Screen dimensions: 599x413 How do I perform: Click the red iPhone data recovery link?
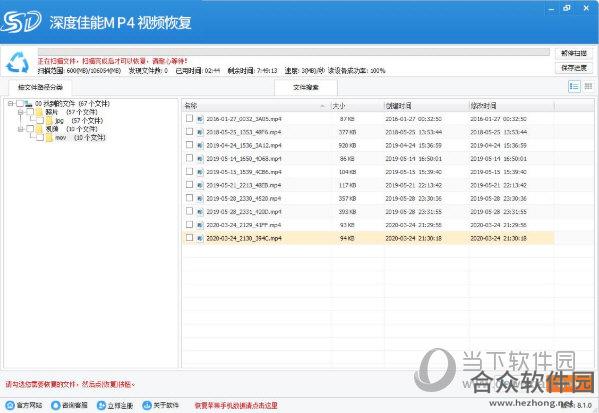click(x=236, y=406)
